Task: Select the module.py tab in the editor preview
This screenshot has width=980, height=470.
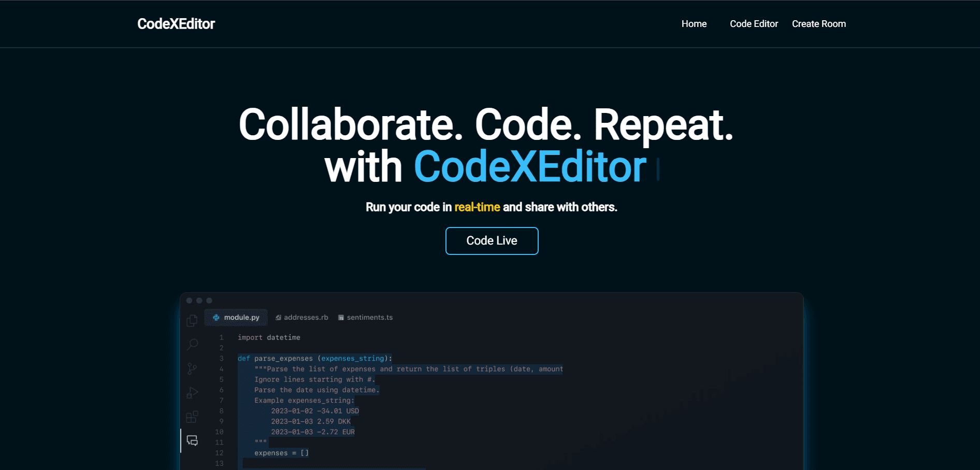Action: (x=236, y=317)
